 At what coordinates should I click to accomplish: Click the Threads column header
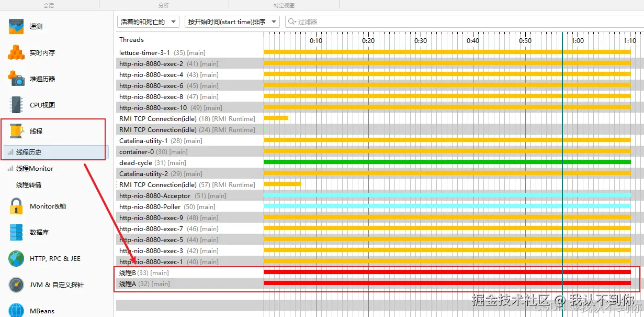[x=131, y=40]
